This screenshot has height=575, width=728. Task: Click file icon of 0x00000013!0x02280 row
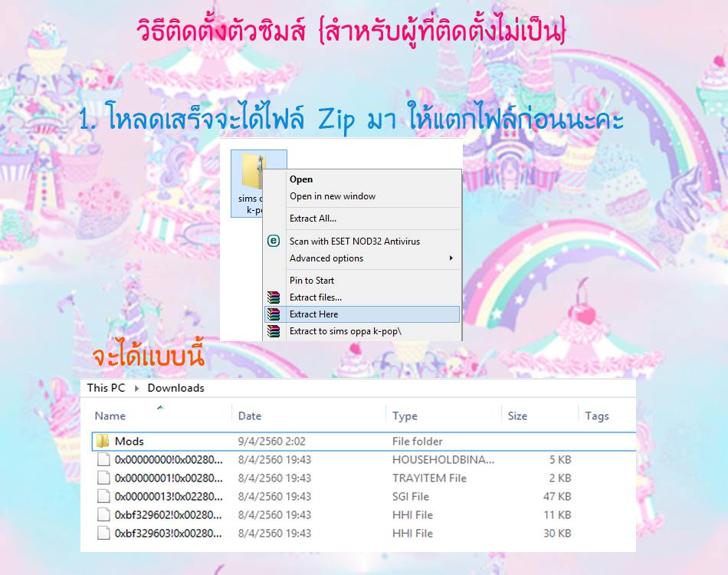click(x=103, y=497)
